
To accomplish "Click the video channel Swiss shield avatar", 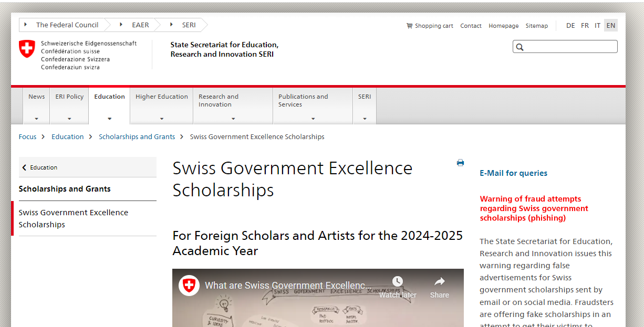I will point(189,286).
